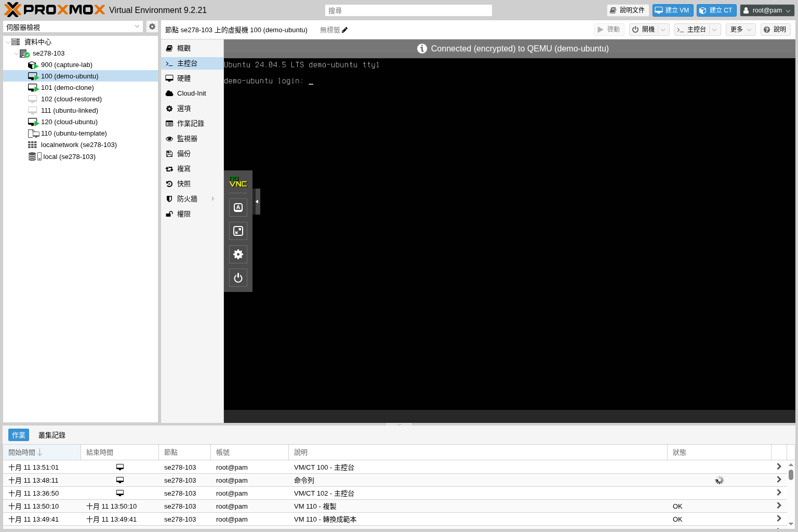Viewport: 798px width, 532px height.
Task: Open VM 100 console task details arrow
Action: coord(779,467)
